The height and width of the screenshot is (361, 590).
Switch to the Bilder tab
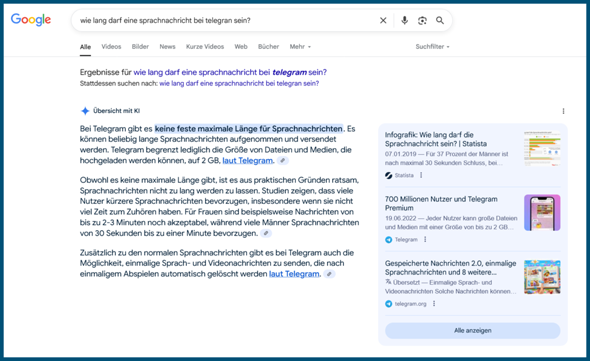coord(140,47)
